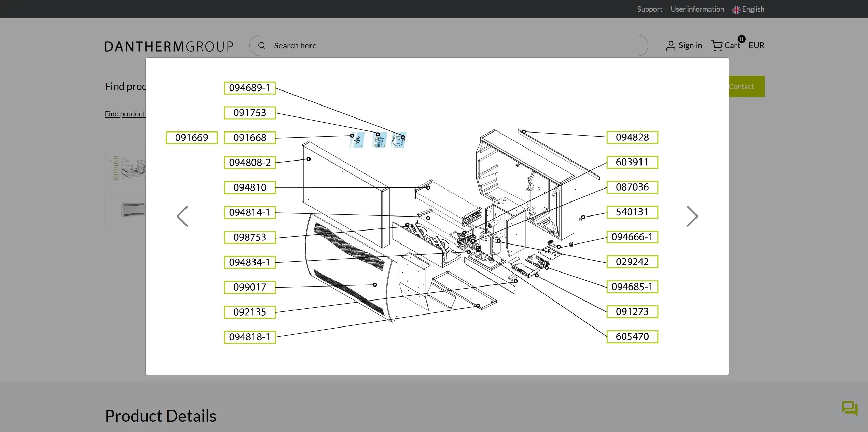The width and height of the screenshot is (868, 432).
Task: Click the middle blue spare-part kit image
Action: [x=379, y=140]
